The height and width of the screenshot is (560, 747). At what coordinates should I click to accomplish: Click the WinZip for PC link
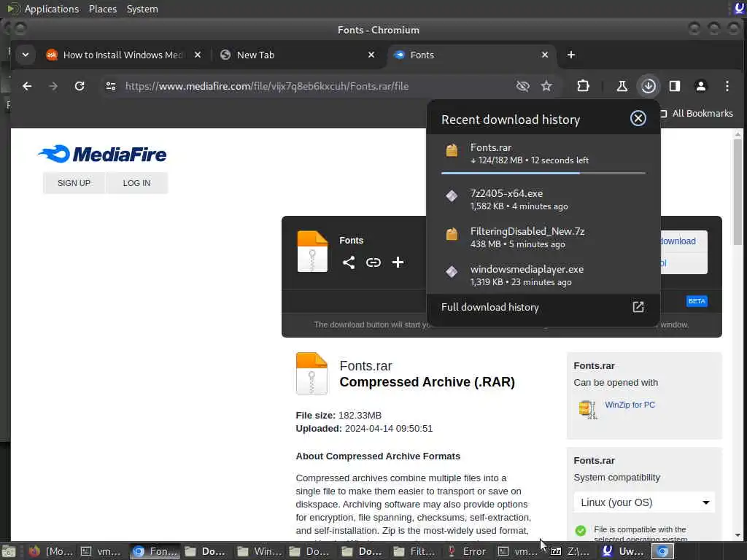630,405
